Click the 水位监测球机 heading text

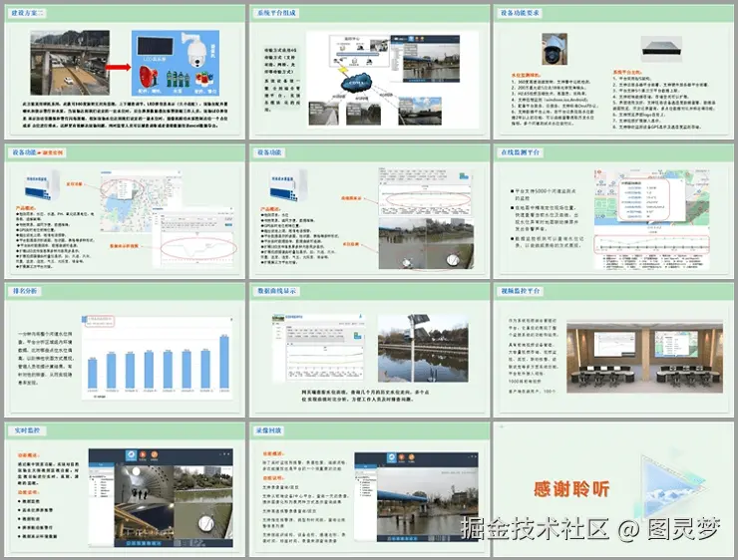[x=526, y=75]
